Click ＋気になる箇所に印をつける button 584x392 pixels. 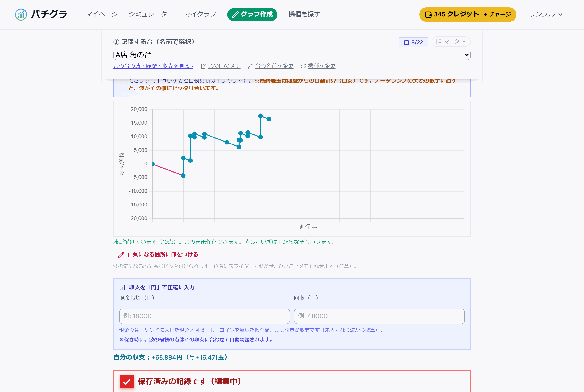pyautogui.click(x=158, y=255)
